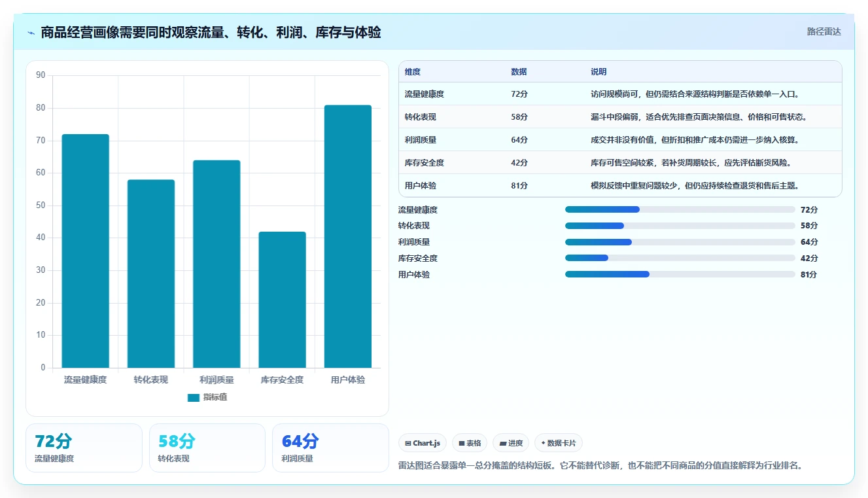
Task: Click the 用户体验 bar in the chart
Action: coord(347,236)
